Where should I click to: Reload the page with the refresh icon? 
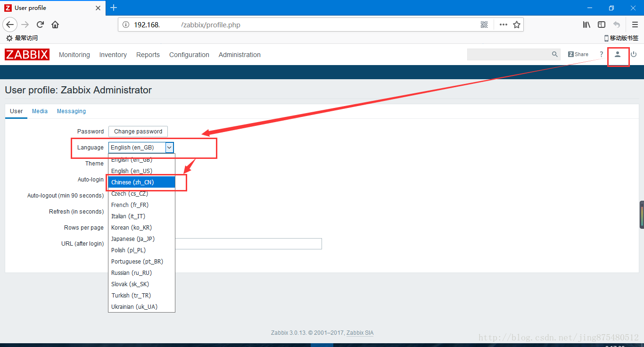point(41,25)
